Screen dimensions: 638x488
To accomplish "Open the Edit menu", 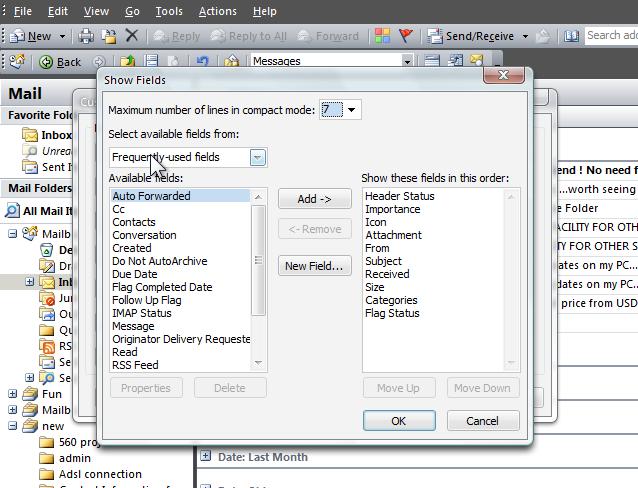I will [58, 11].
